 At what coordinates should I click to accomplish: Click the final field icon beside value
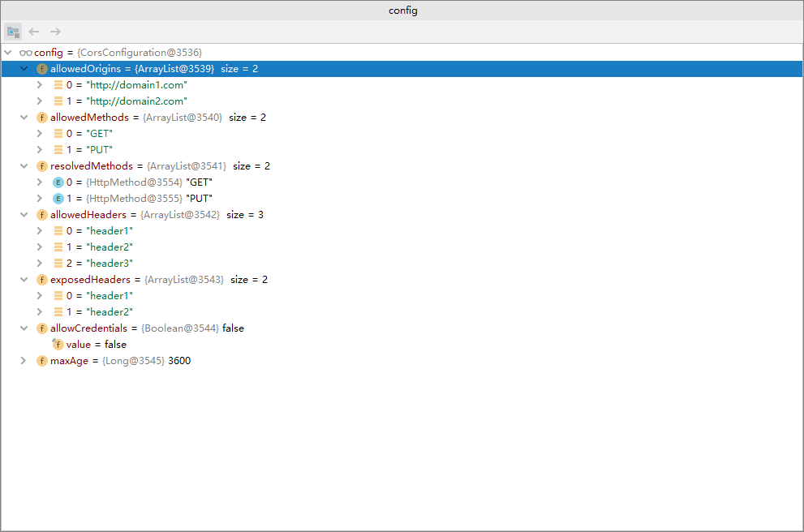[x=58, y=345]
